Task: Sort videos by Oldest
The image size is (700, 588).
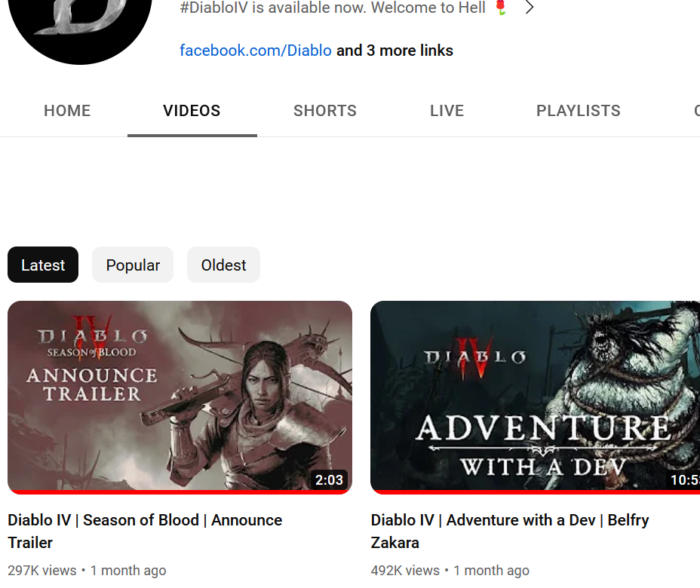Action: tap(223, 265)
